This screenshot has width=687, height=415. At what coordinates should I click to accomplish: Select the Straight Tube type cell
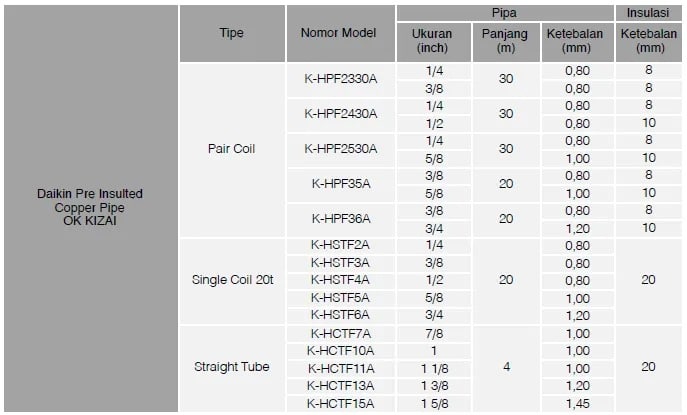(x=231, y=367)
